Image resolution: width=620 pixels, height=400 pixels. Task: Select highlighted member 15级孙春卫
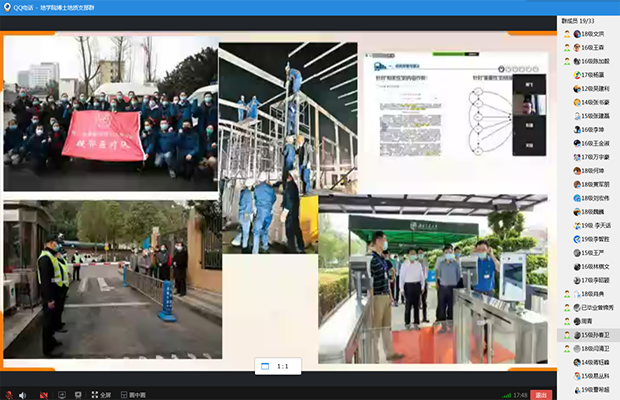pyautogui.click(x=590, y=334)
